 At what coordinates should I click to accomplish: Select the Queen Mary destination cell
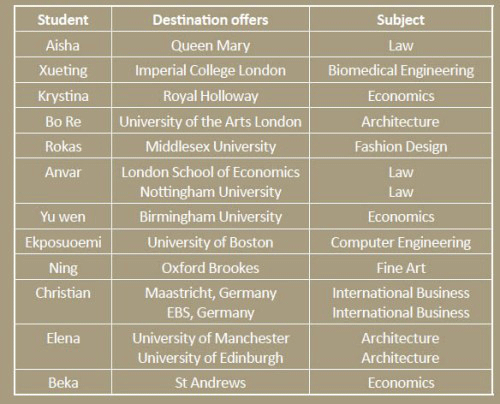pos(210,45)
